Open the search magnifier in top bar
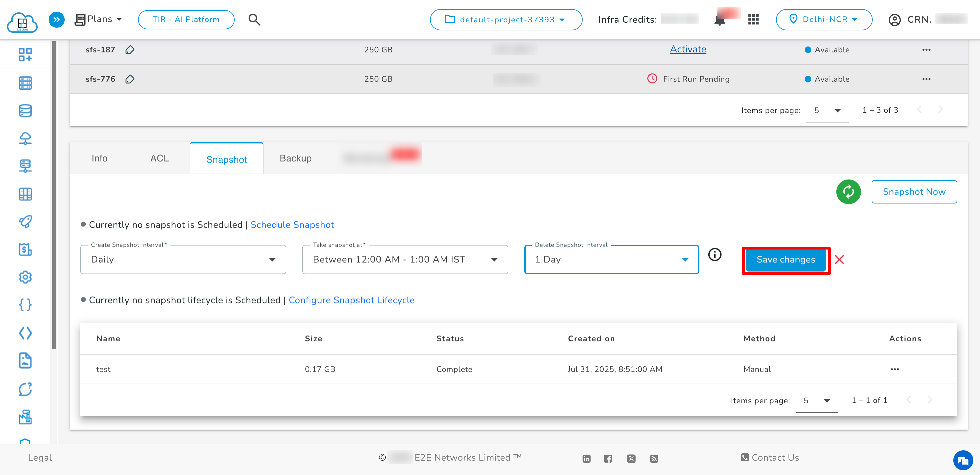 [x=254, y=19]
